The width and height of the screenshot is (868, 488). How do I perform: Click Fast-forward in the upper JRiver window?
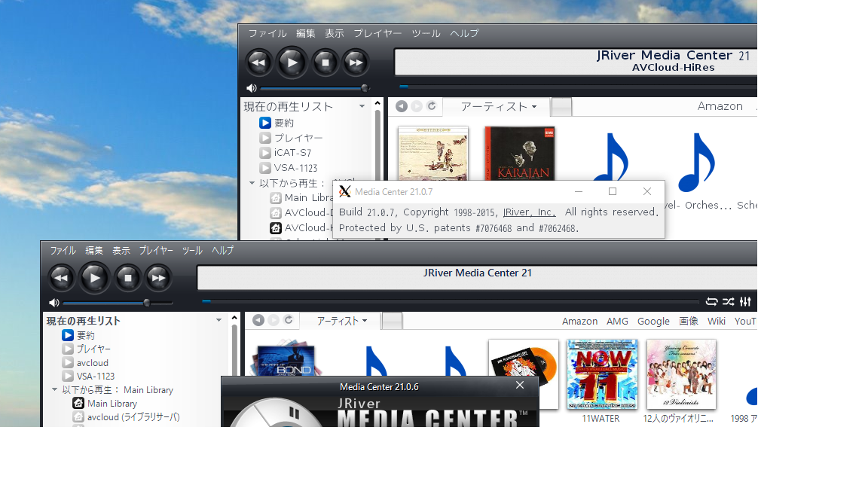[x=356, y=63]
